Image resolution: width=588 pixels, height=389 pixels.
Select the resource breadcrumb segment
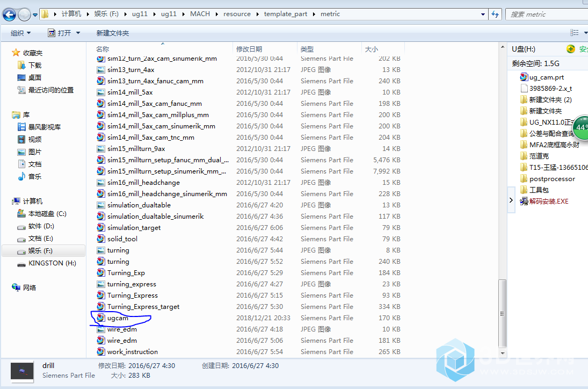[237, 14]
